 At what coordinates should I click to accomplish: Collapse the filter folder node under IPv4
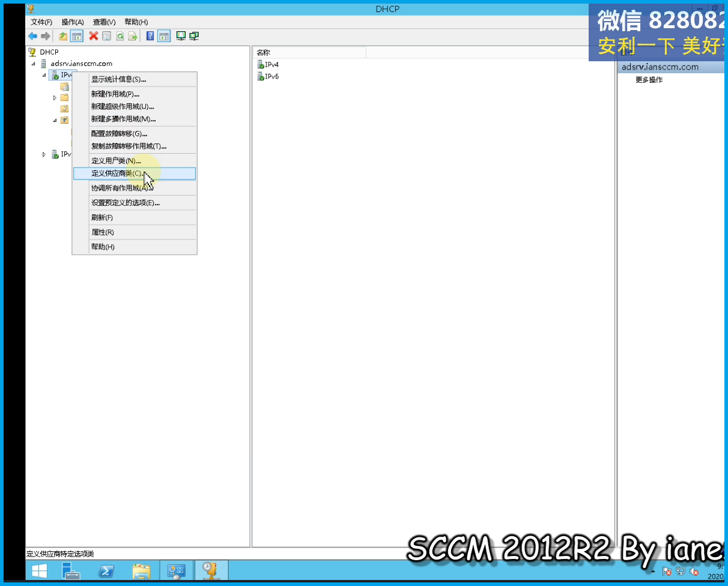(x=55, y=120)
